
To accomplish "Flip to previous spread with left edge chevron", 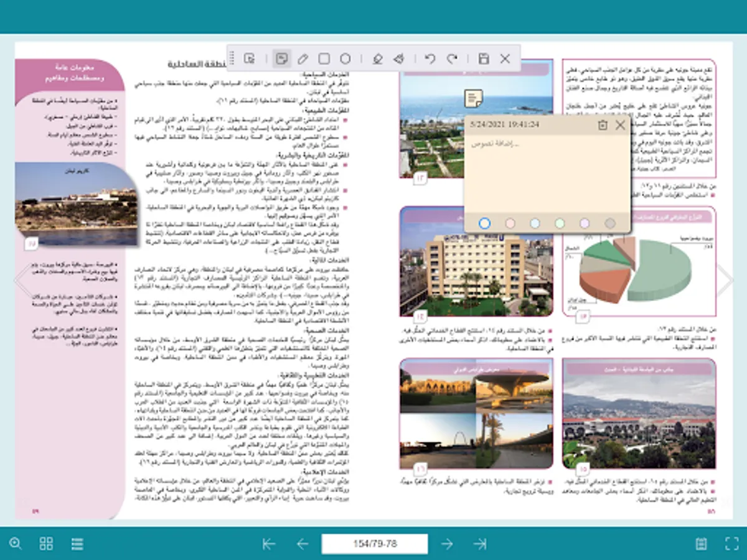I will click(22, 281).
